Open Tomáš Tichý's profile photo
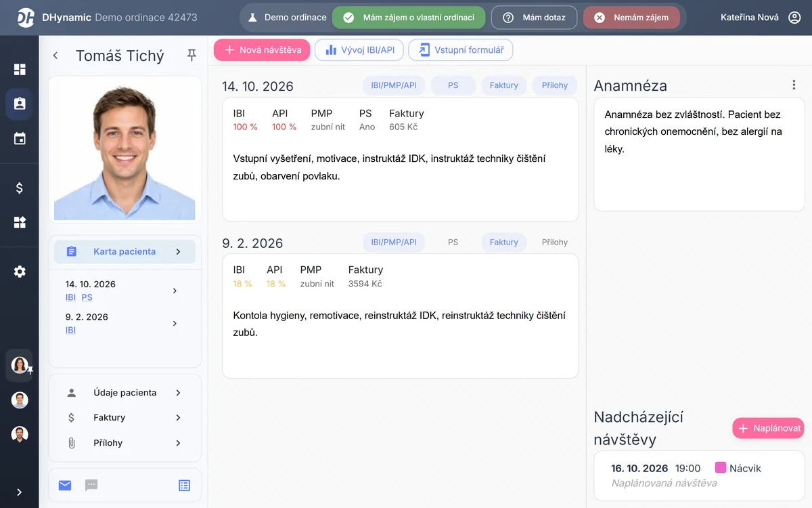Image resolution: width=812 pixels, height=508 pixels. (x=125, y=150)
